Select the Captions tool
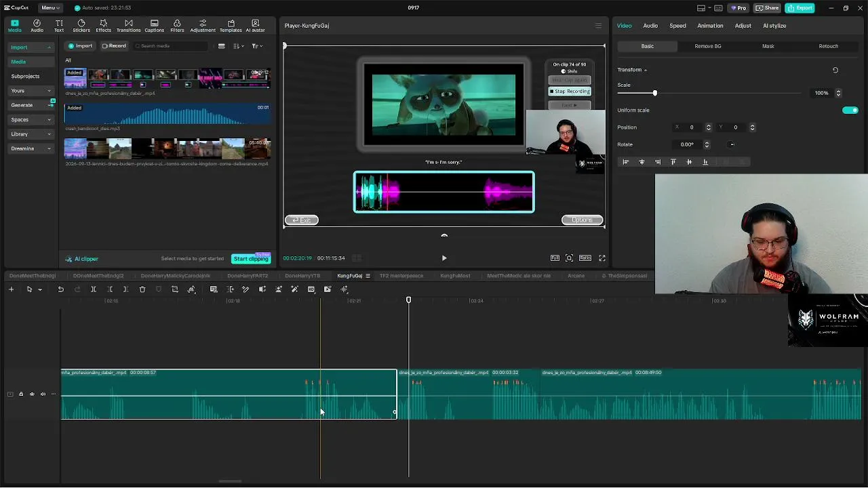The image size is (868, 488). pos(154,26)
